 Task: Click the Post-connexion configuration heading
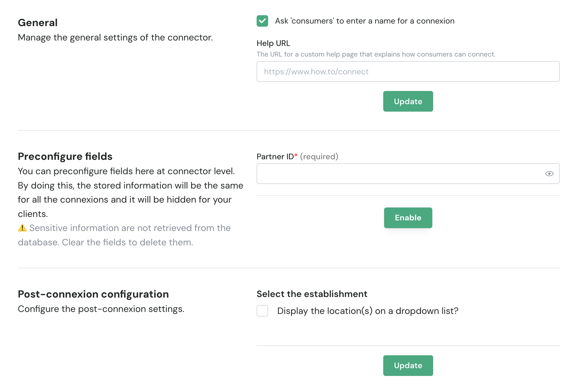pos(93,294)
